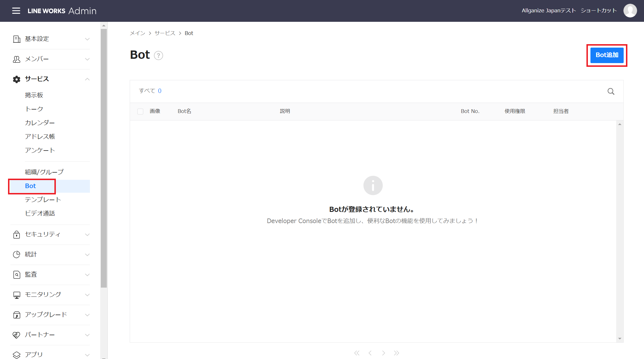Go to the last page arrow

click(397, 353)
